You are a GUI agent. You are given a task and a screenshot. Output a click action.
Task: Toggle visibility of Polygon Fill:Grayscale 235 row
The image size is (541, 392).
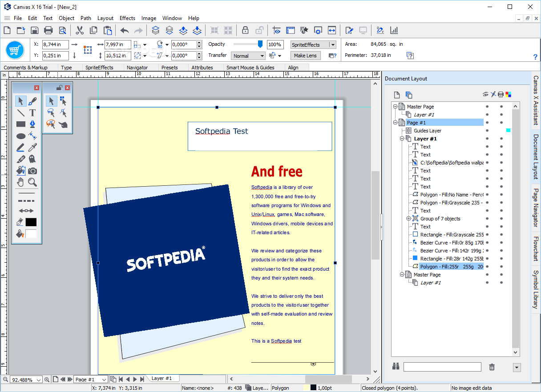[x=487, y=203]
